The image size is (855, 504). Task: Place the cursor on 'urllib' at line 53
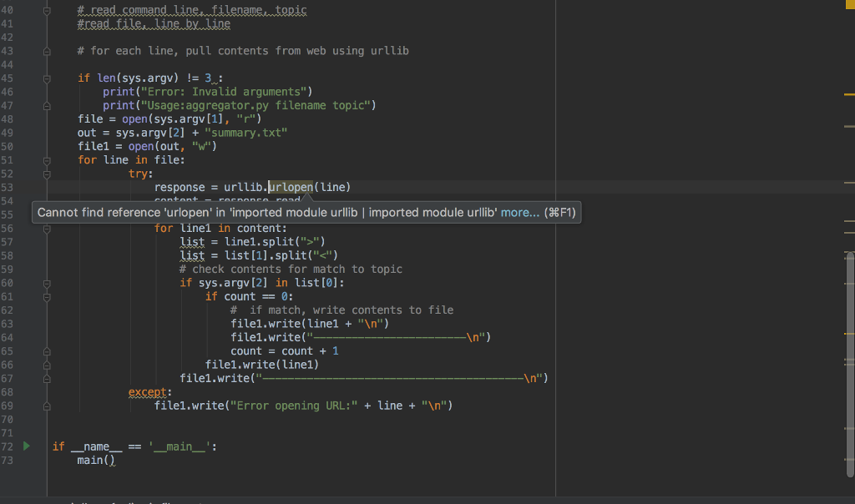[x=243, y=188]
